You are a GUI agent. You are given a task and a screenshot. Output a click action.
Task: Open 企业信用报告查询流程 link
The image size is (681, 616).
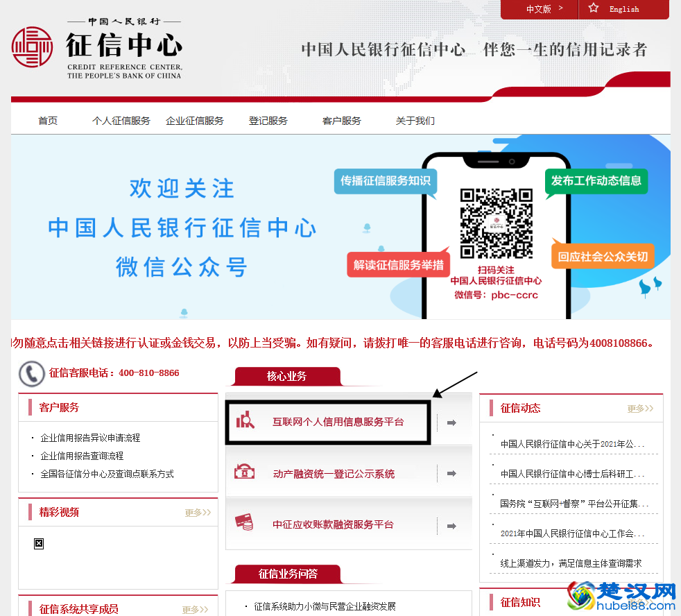click(x=82, y=456)
